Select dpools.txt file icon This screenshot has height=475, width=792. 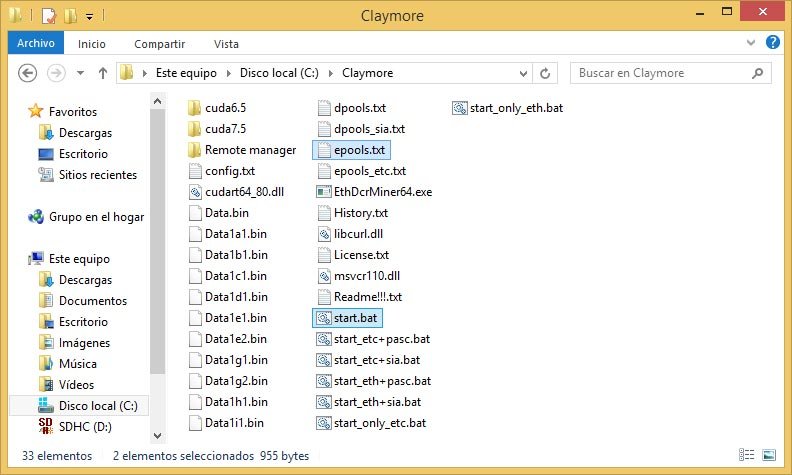coord(324,108)
